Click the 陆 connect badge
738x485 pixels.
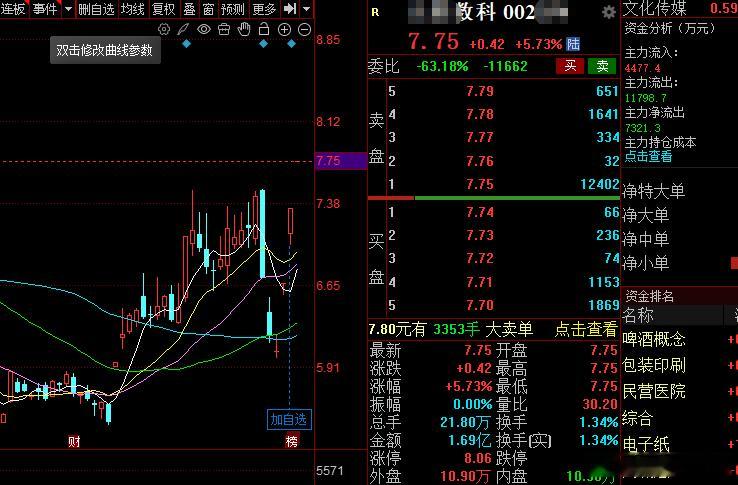[x=573, y=44]
